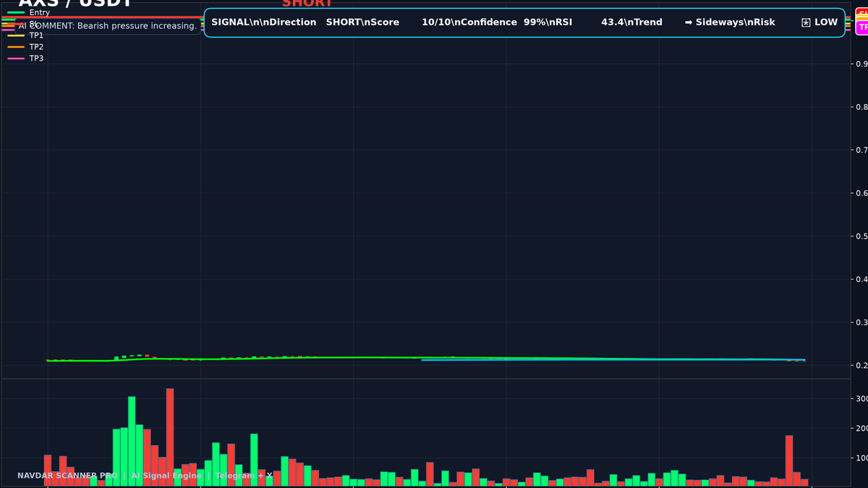Click the risk asterisk icon beside LOW

(806, 22)
